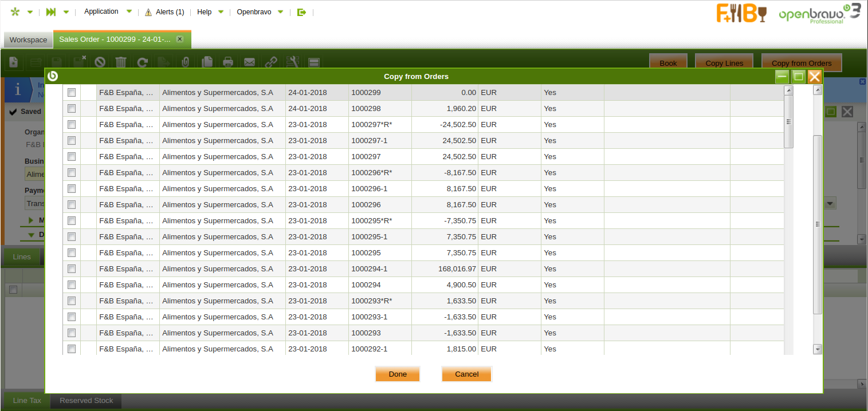Viewport: 868px width, 411px height.
Task: Click the Copy Lines button
Action: point(724,63)
